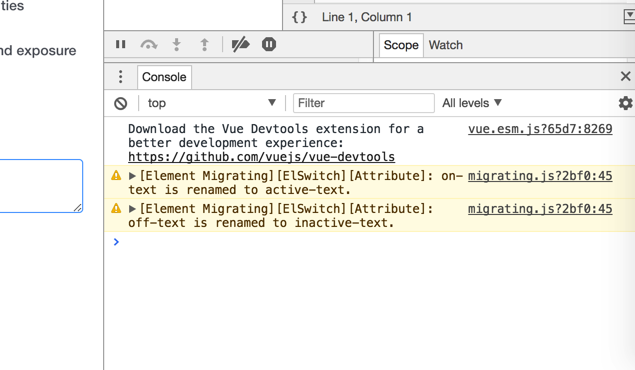Pretty print source with braces icon

tap(299, 17)
